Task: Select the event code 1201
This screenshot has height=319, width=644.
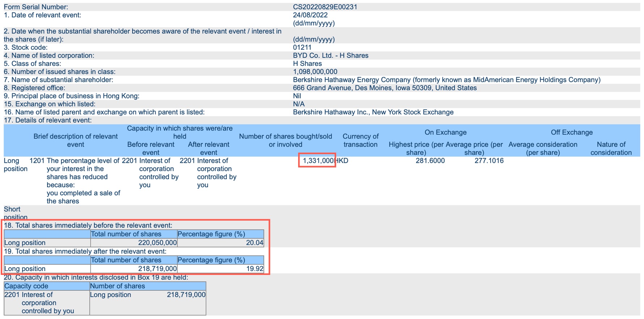Action: pyautogui.click(x=37, y=161)
